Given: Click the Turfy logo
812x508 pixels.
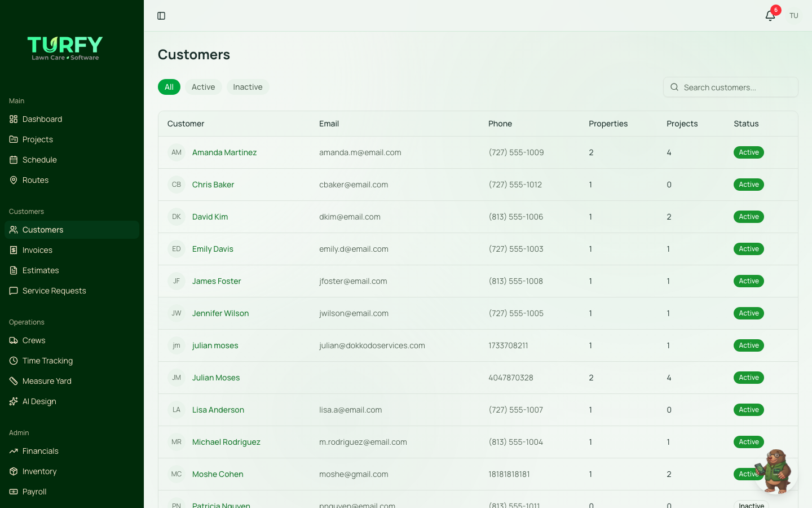Looking at the screenshot, I should click(65, 49).
